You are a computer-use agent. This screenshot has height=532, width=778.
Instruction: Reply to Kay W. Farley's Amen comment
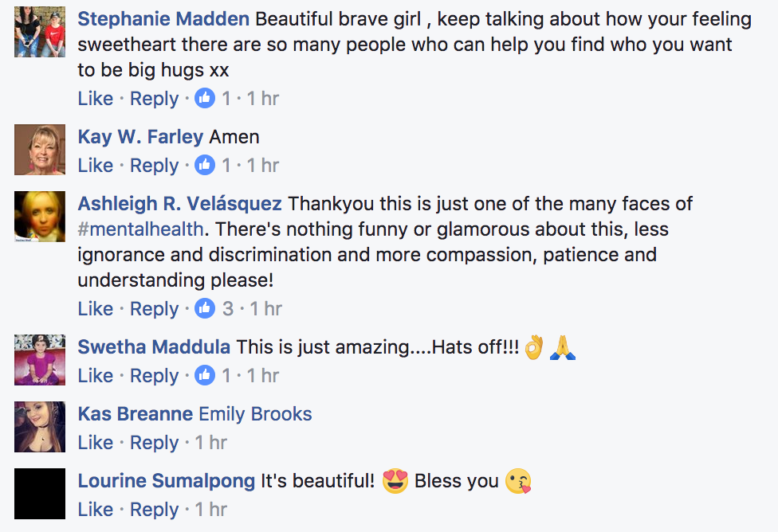coord(154,166)
